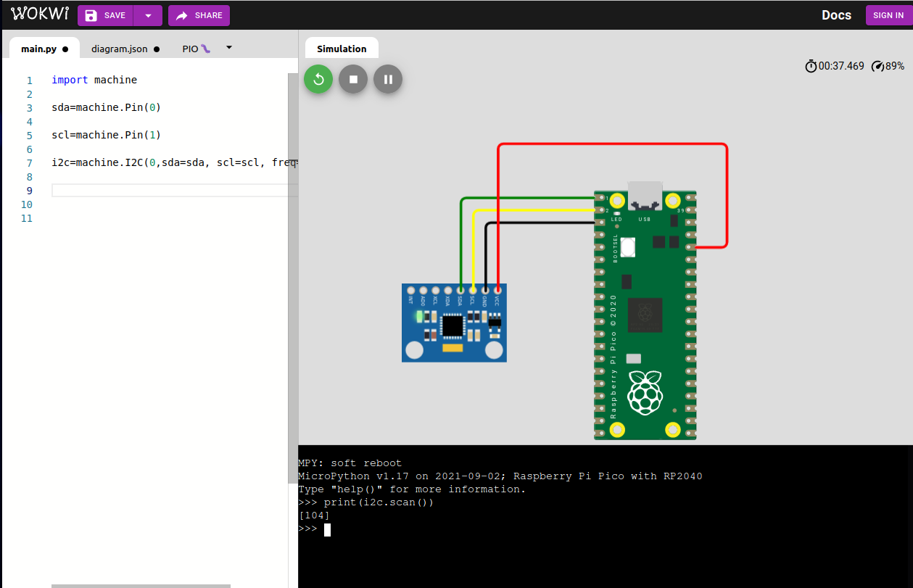Viewport: 913px width, 588px height.
Task: Expand the file tabs dropdown arrow
Action: tap(229, 48)
